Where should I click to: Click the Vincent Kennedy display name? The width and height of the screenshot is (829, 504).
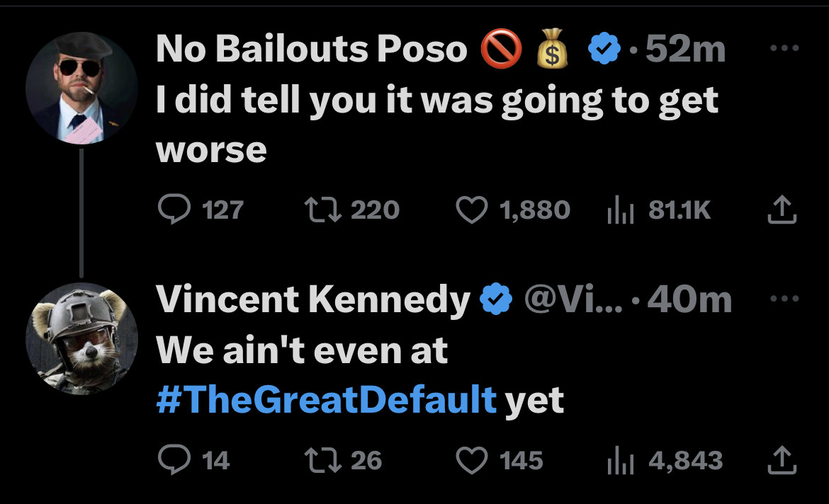[x=312, y=299]
